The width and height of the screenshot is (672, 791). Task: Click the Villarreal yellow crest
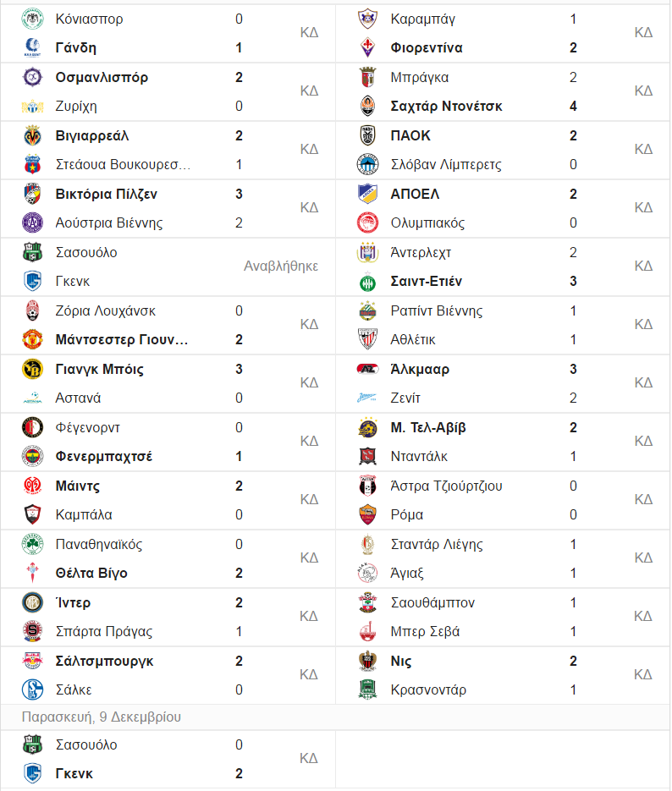coord(33,135)
